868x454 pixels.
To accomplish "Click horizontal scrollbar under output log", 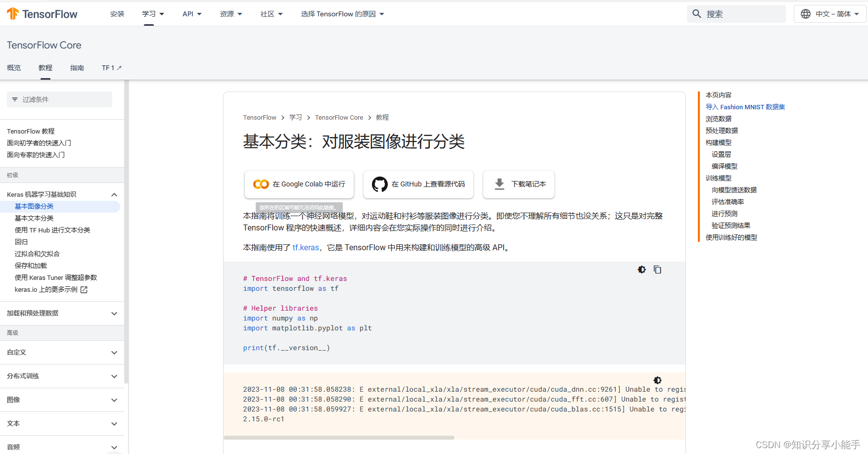I will pyautogui.click(x=339, y=438).
